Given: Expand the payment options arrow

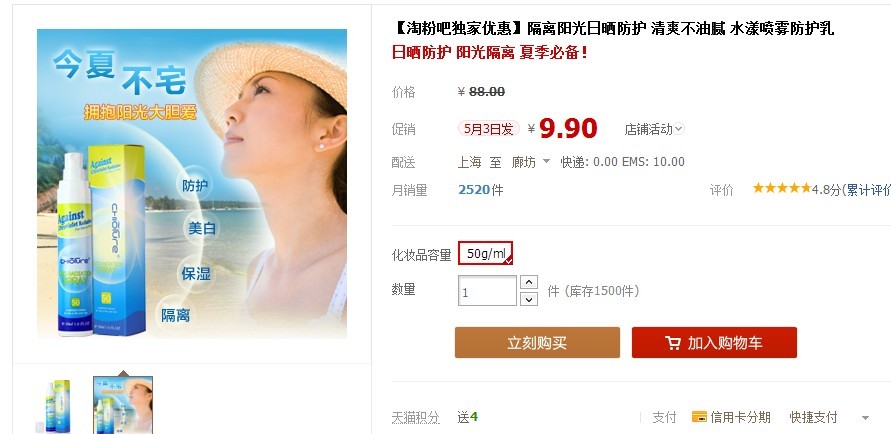Looking at the screenshot, I should (x=865, y=418).
